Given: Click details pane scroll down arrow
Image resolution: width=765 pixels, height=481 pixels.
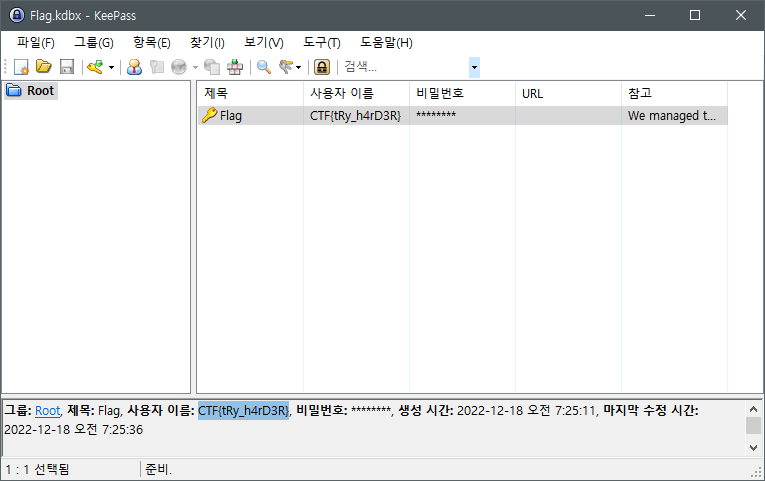Looking at the screenshot, I should pyautogui.click(x=753, y=447).
